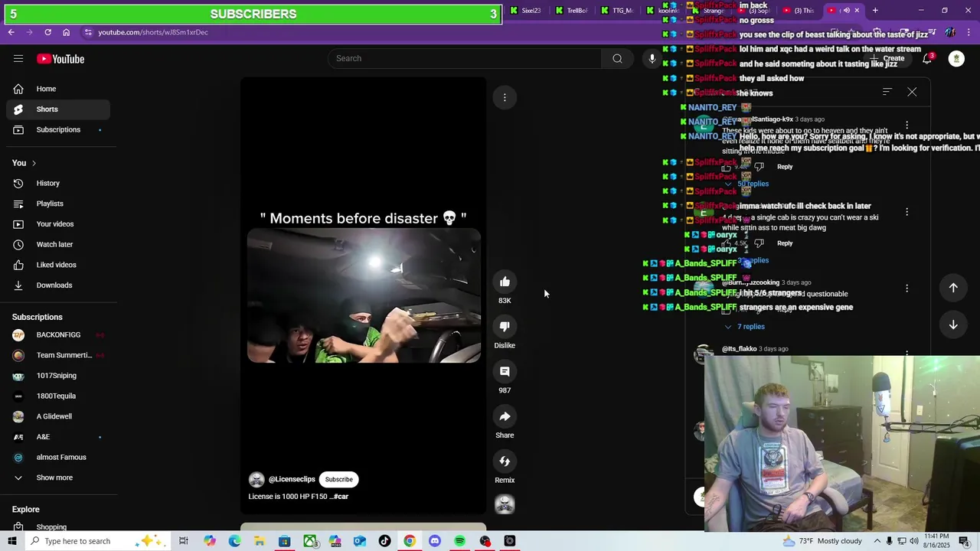This screenshot has height=551, width=980.
Task: Open A Glidewell channel
Action: (x=58, y=416)
